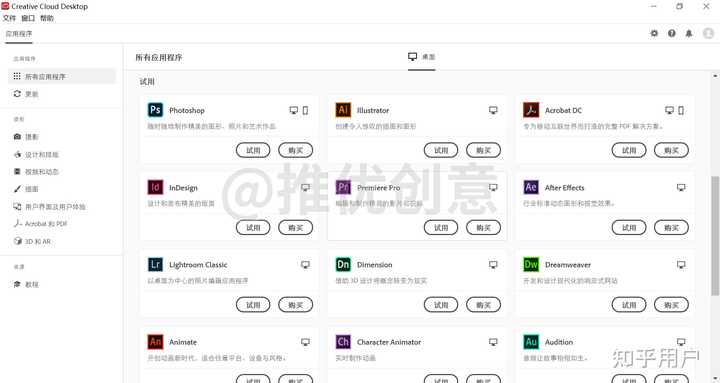Click the Animate An app icon
Viewport: 720px width, 383px height.
[x=155, y=342]
